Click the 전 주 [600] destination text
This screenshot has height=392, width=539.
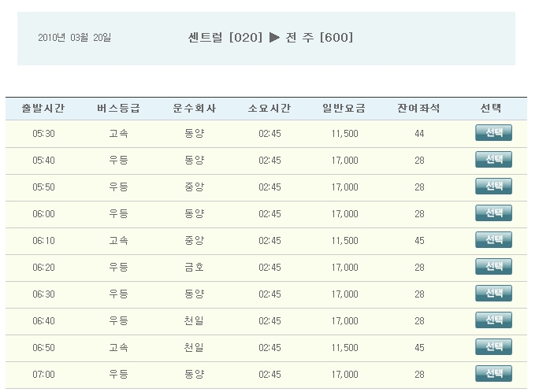pyautogui.click(x=319, y=38)
